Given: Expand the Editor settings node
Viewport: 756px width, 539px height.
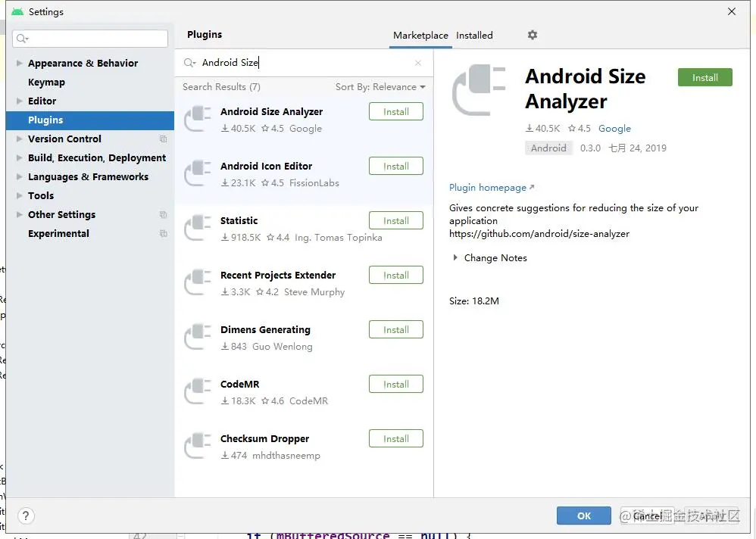Looking at the screenshot, I should (19, 101).
